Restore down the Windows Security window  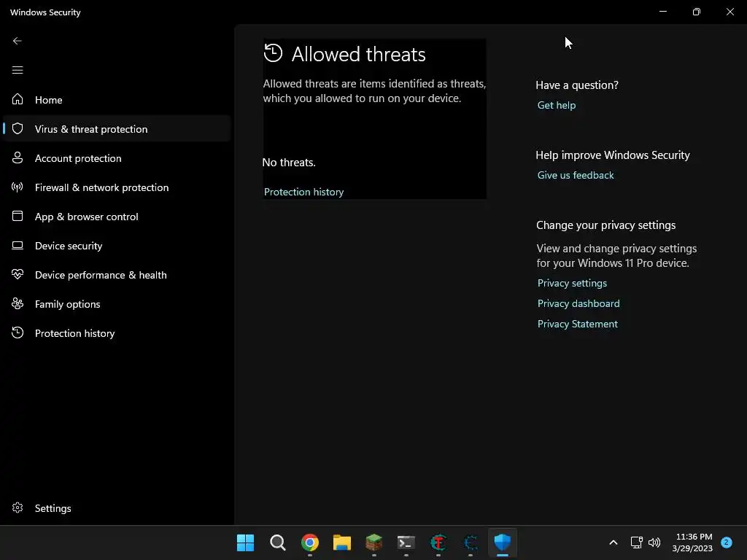click(x=697, y=12)
